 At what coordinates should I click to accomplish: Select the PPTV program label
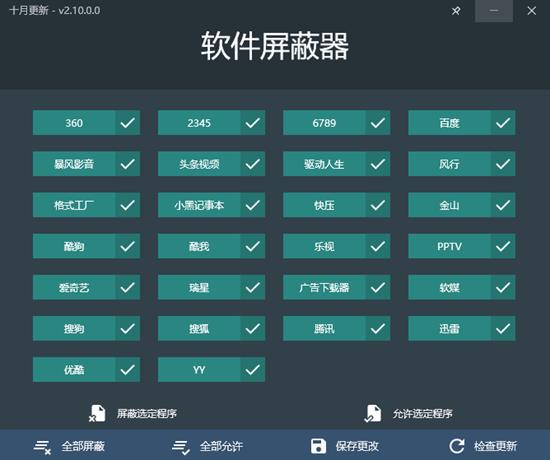coord(449,246)
